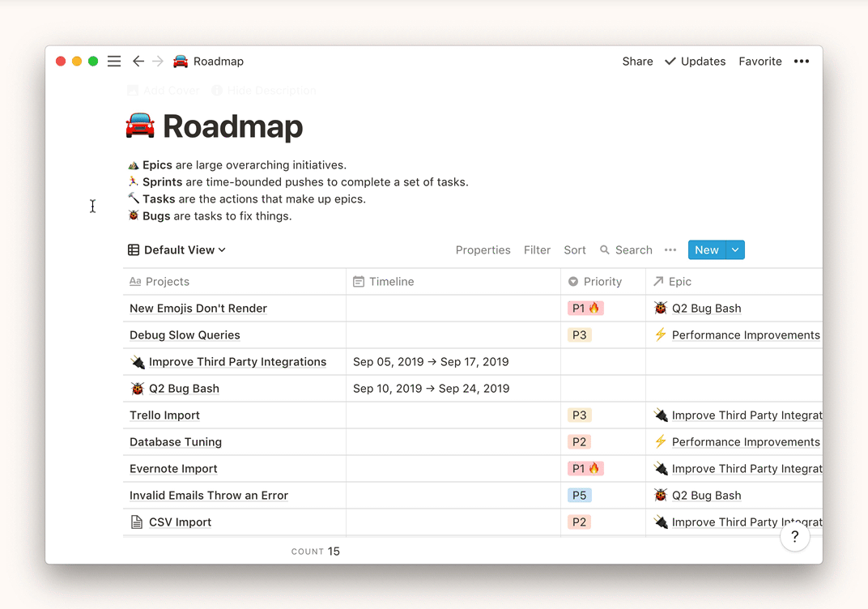Open the sidebar hamburger menu
The image size is (868, 609).
click(114, 62)
